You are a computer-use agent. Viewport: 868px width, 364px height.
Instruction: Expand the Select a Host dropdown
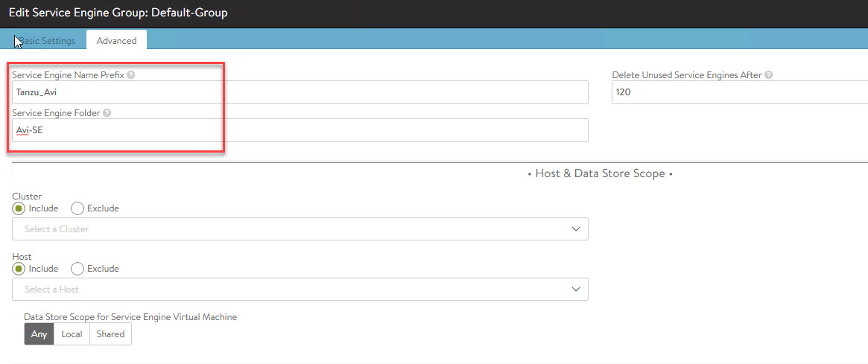[x=300, y=289]
